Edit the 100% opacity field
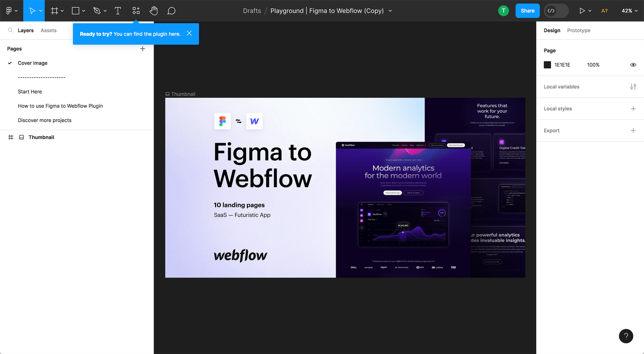 [593, 65]
